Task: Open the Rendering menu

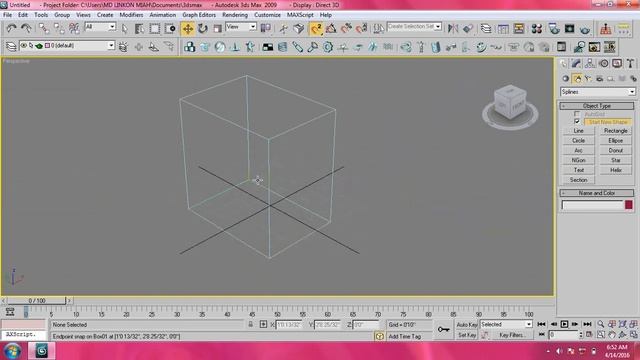Action: (235, 15)
